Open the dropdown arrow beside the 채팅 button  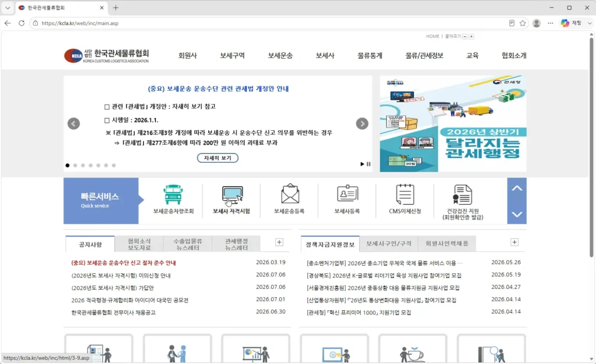pos(590,23)
